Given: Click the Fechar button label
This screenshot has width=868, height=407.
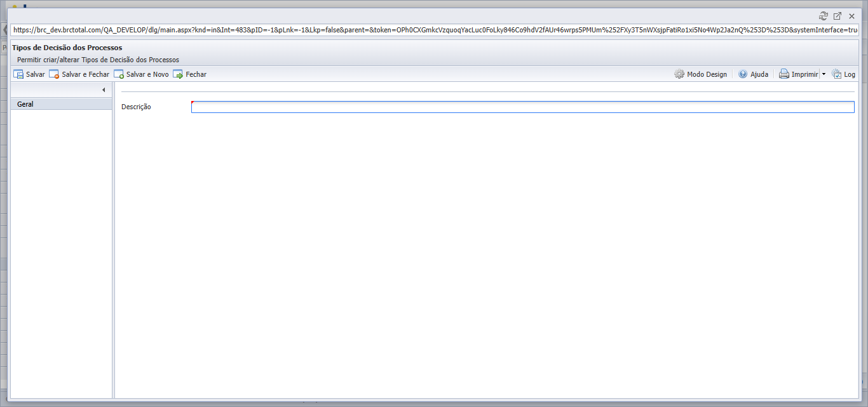Looking at the screenshot, I should pyautogui.click(x=196, y=74).
